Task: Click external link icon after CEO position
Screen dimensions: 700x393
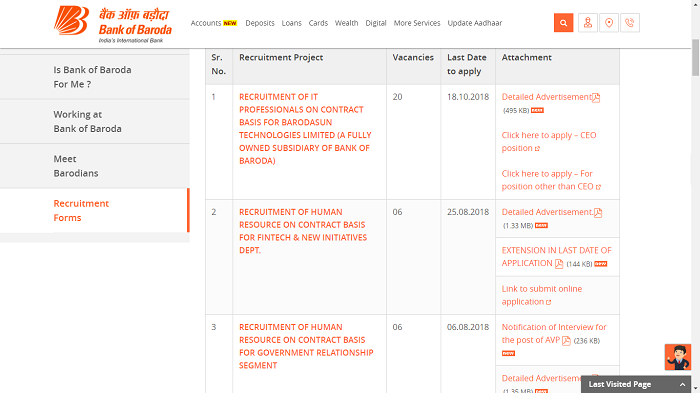Action: coord(538,149)
